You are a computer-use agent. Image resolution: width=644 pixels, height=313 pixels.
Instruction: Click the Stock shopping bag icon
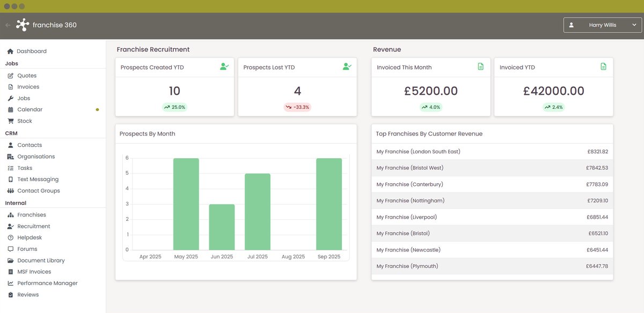click(11, 121)
